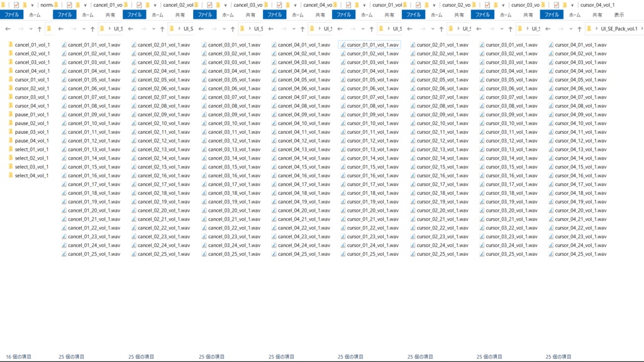The width and height of the screenshot is (644, 362).
Task: Open recent locations dropdown in cancel_01_vol window
Action: [84, 29]
